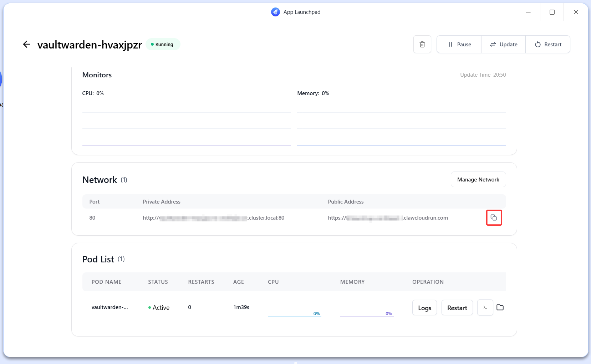Select the private cluster.local:80 address
Image resolution: width=591 pixels, height=364 pixels.
[x=213, y=217]
